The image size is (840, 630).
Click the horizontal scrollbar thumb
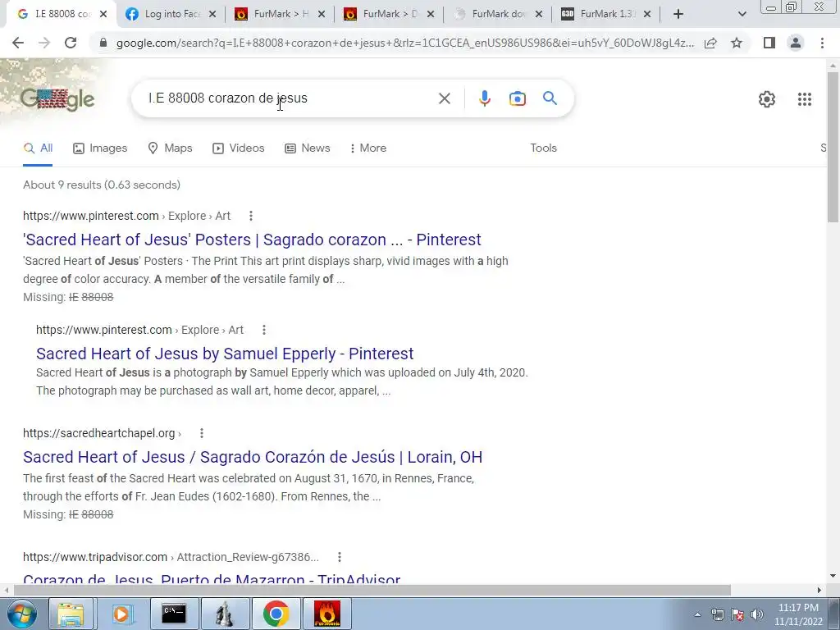(372, 590)
